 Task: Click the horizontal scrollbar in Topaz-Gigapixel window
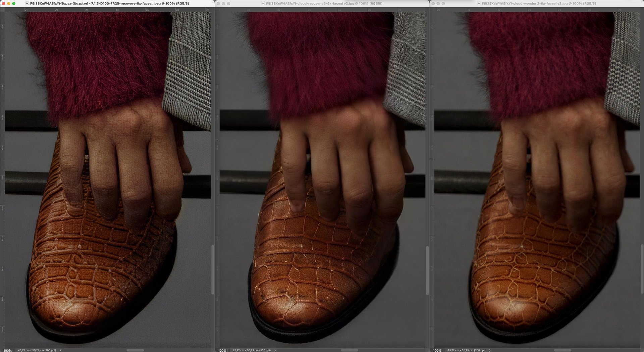tap(135, 350)
